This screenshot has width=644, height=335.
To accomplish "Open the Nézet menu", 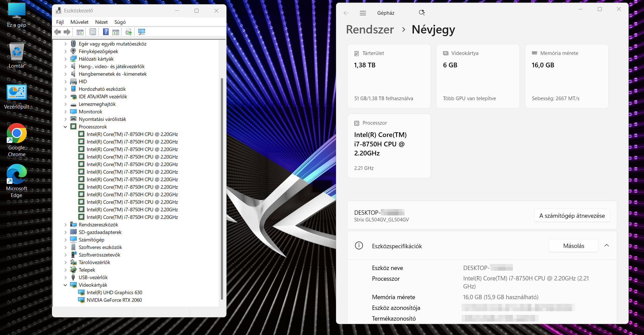I will (x=101, y=22).
